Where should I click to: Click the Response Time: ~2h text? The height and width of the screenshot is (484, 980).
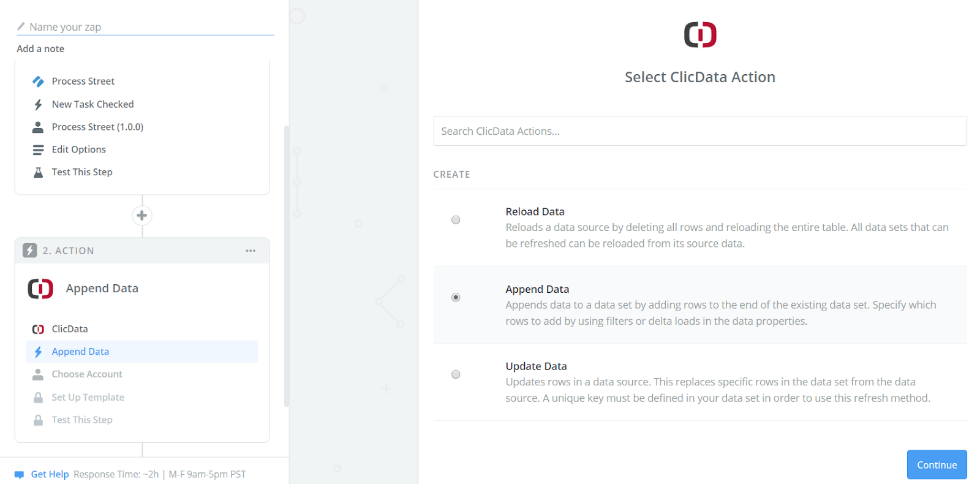click(116, 474)
